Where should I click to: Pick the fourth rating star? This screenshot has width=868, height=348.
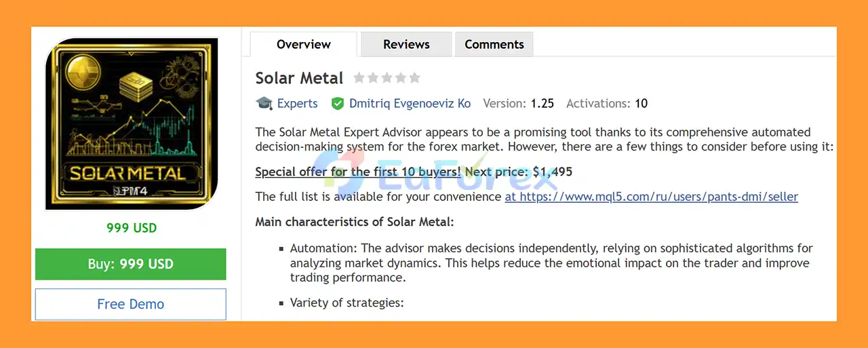tap(400, 78)
